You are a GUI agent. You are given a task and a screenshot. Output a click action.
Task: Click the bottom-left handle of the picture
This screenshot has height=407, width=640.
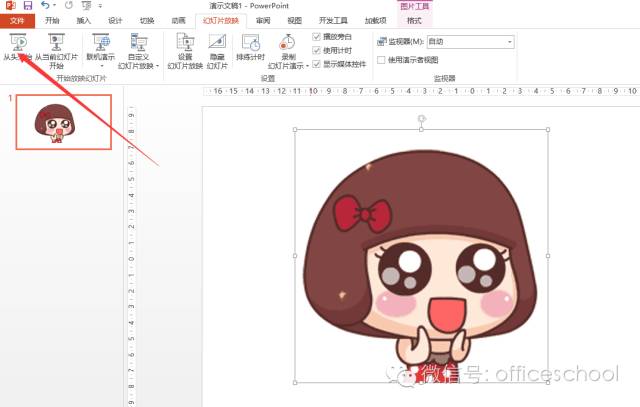[295, 383]
